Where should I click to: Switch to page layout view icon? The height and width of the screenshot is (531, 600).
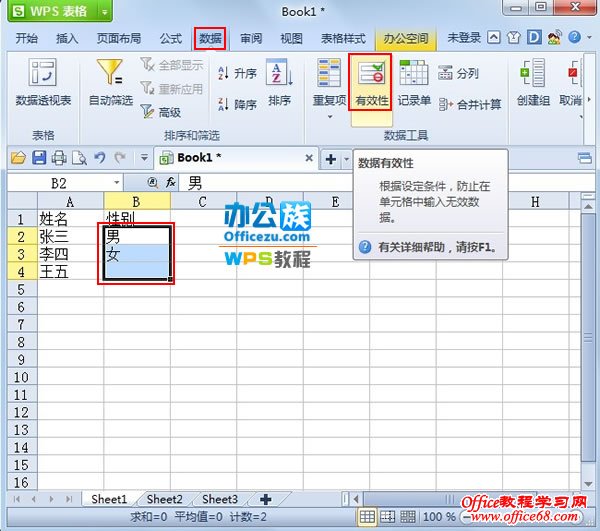tap(408, 517)
